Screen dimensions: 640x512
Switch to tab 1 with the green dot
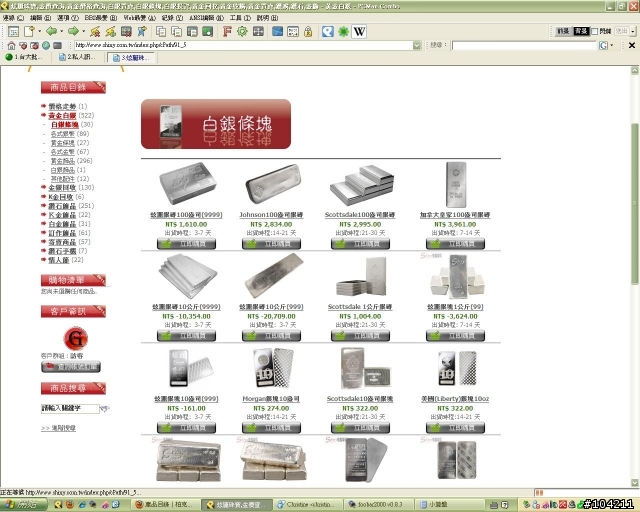[25, 57]
